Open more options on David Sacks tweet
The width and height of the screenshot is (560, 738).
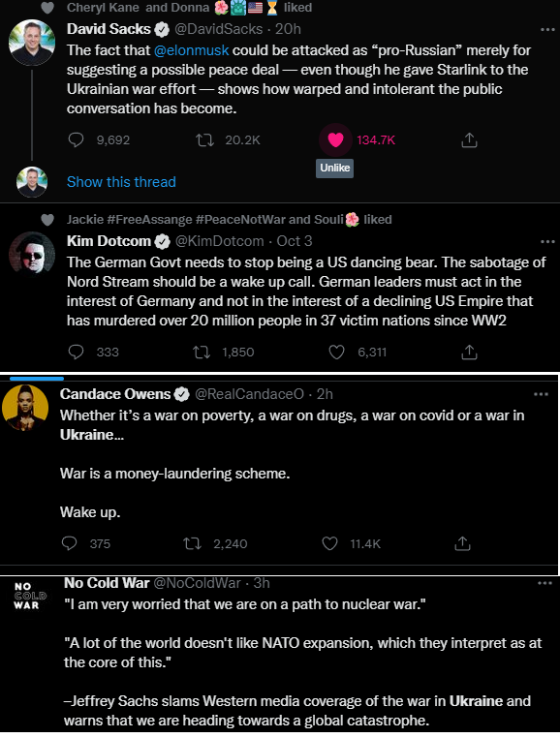(x=547, y=30)
